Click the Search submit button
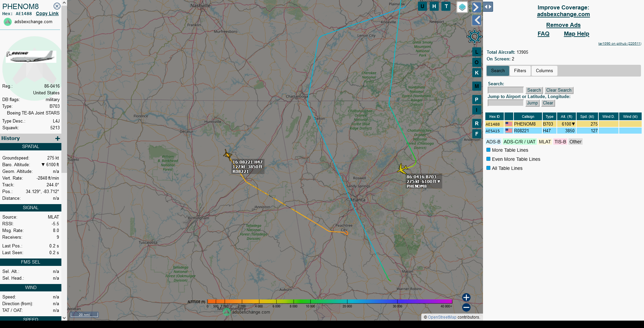Screen dimensions: 644x328 [x=534, y=90]
